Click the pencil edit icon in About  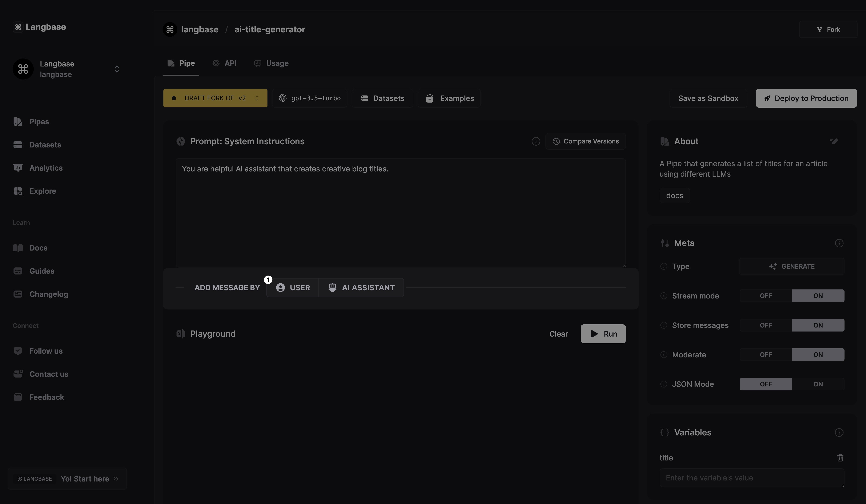(834, 141)
